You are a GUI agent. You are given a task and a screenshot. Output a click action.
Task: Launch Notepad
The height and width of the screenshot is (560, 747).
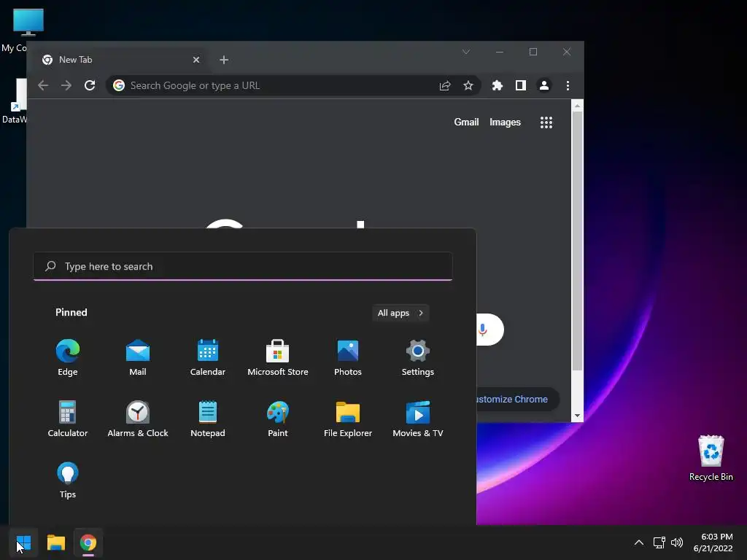click(x=208, y=419)
